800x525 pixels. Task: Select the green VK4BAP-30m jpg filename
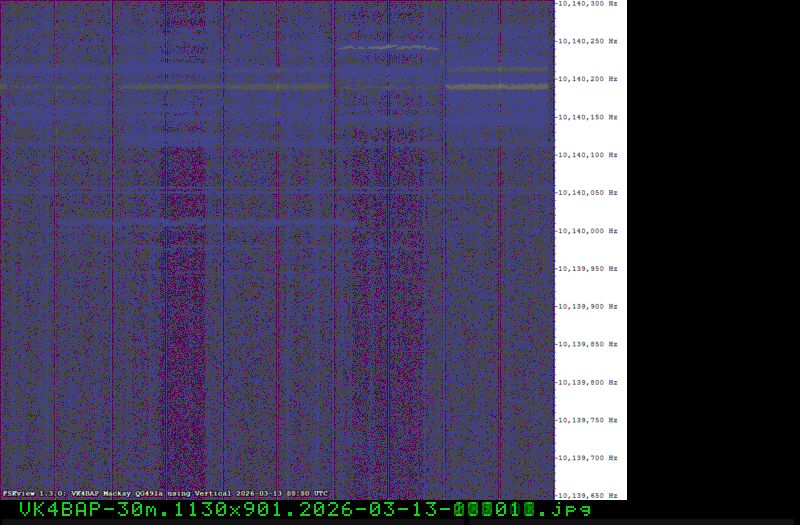305,510
